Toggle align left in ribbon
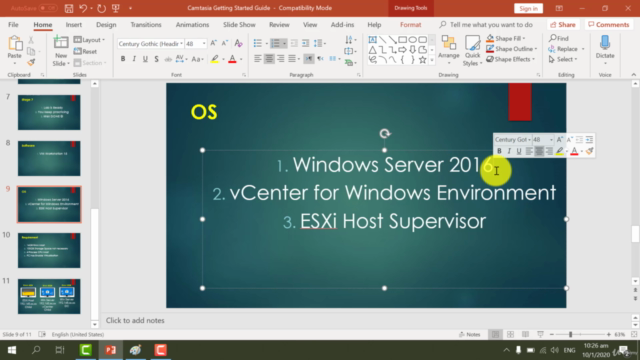Viewport: 640px width, 360px height. 258,59
